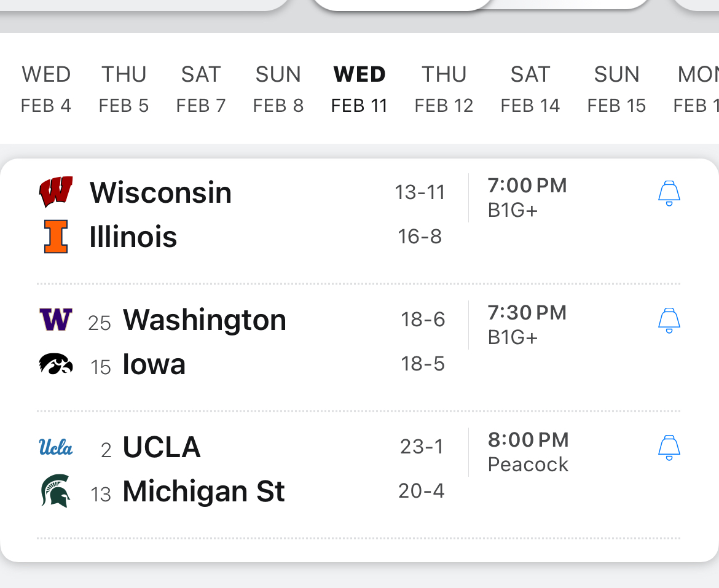Click the Illinois orange I logo
Screen dimensions: 719x588
(x=56, y=237)
